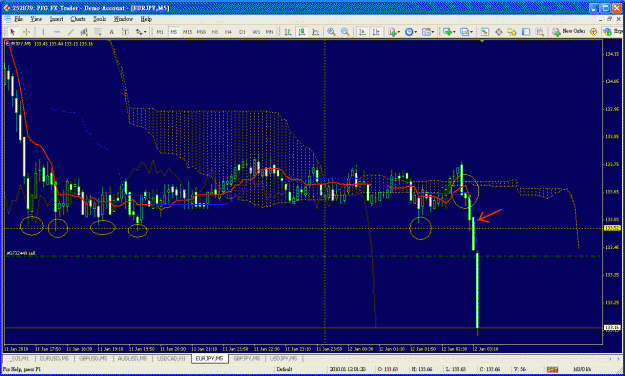625x376 pixels.
Task: Switch chart to M5 timeframe
Action: (174, 32)
